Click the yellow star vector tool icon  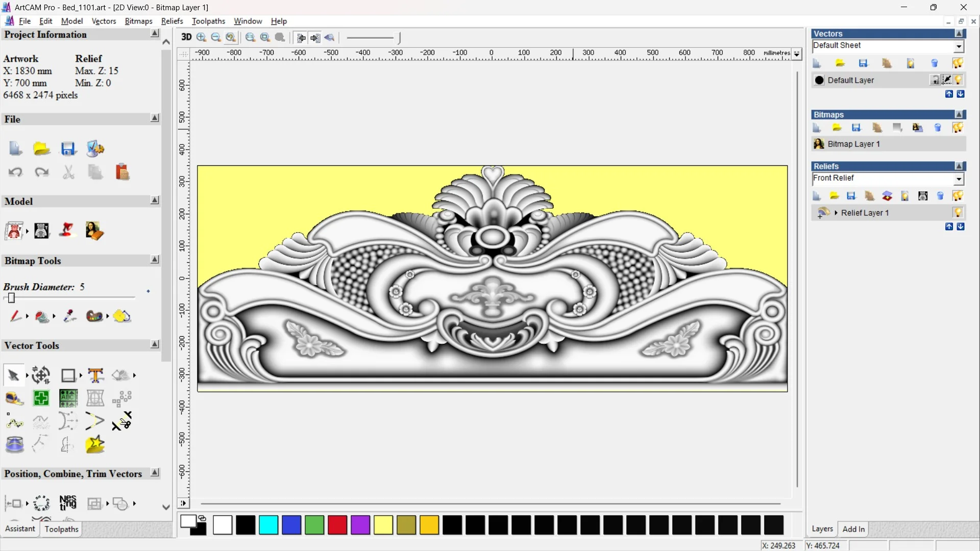coord(95,445)
